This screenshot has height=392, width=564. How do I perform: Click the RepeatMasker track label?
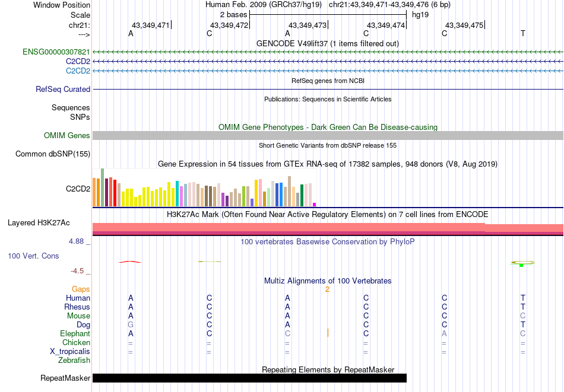coord(65,378)
